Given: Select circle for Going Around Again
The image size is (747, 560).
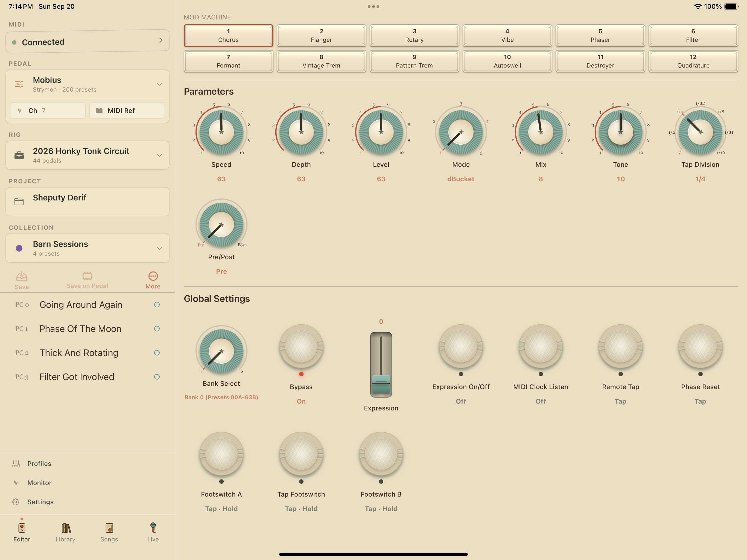Looking at the screenshot, I should click(x=157, y=305).
